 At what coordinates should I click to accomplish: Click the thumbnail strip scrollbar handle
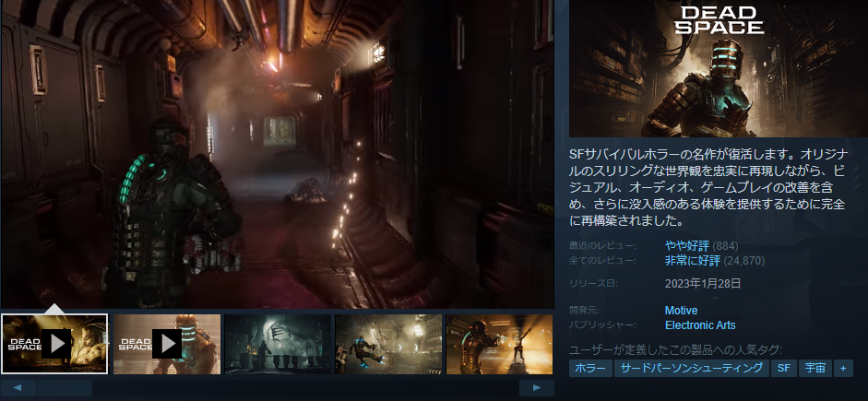coord(65,388)
